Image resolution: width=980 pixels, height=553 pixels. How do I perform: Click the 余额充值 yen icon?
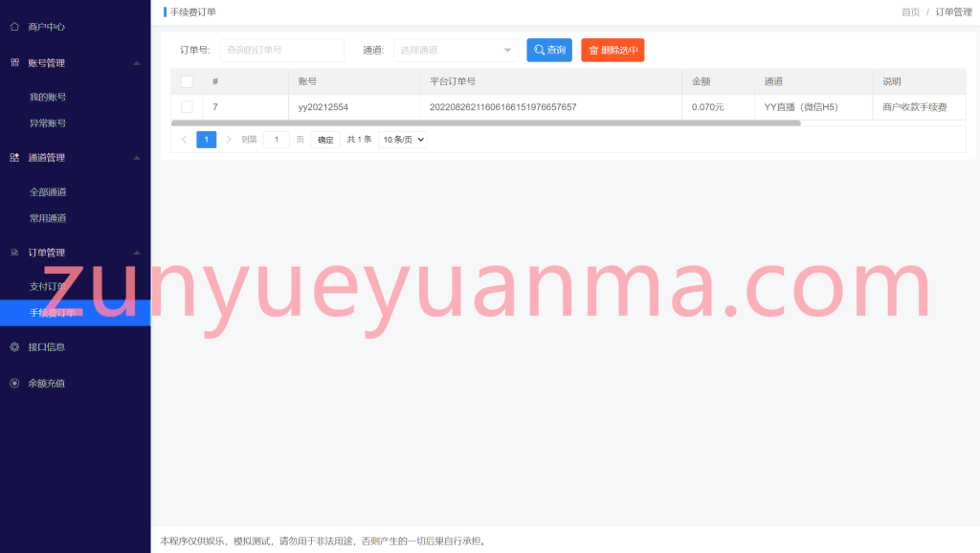click(14, 383)
